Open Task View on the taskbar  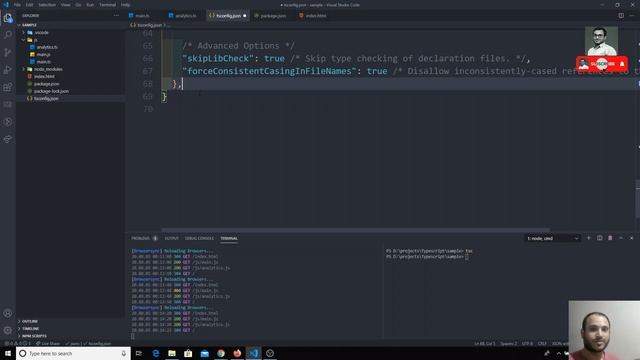point(139,353)
